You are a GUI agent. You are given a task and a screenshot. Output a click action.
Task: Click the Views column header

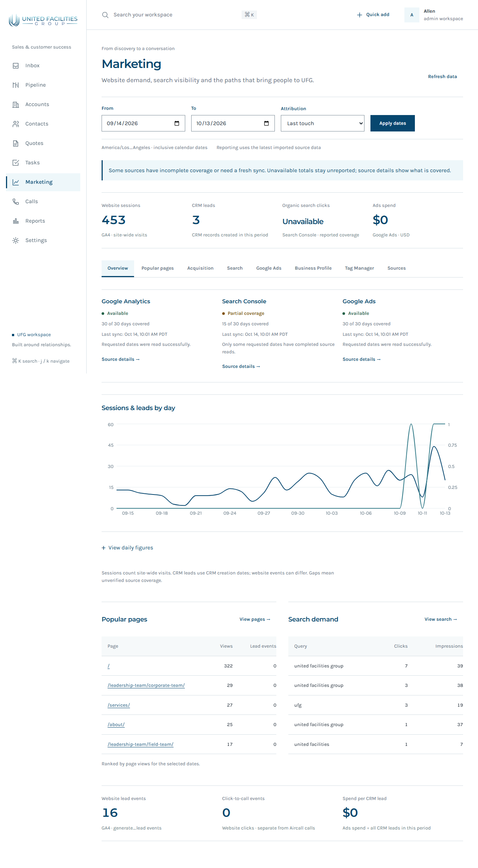click(226, 646)
